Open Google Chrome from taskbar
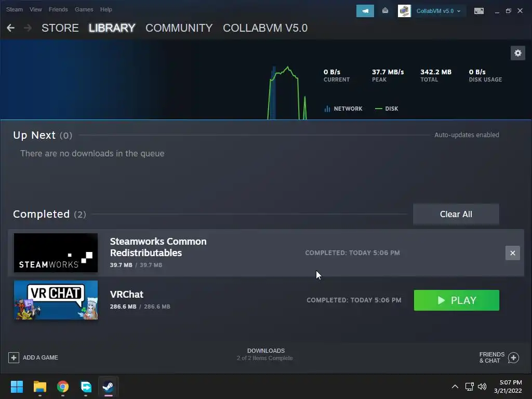This screenshot has height=399, width=532. 63,387
